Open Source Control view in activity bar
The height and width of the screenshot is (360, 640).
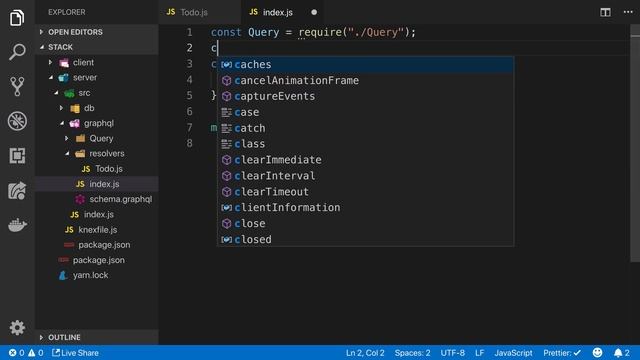pos(17,86)
